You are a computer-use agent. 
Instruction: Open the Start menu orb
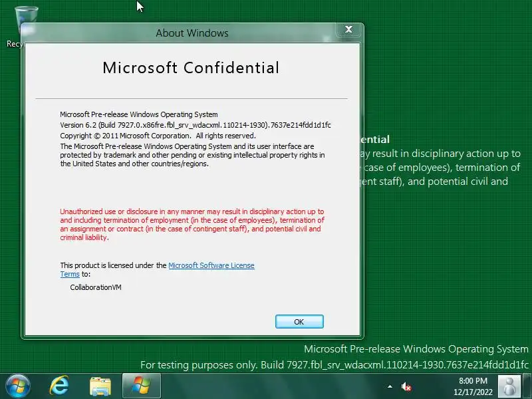(x=18, y=386)
